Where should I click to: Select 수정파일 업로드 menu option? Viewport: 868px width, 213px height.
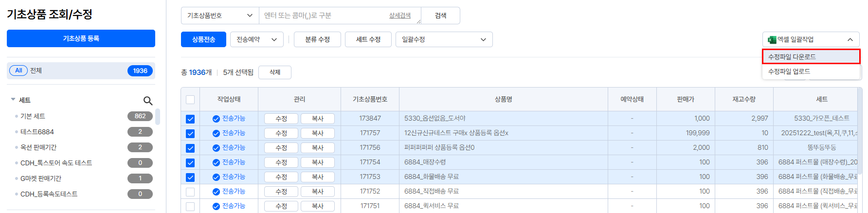789,71
